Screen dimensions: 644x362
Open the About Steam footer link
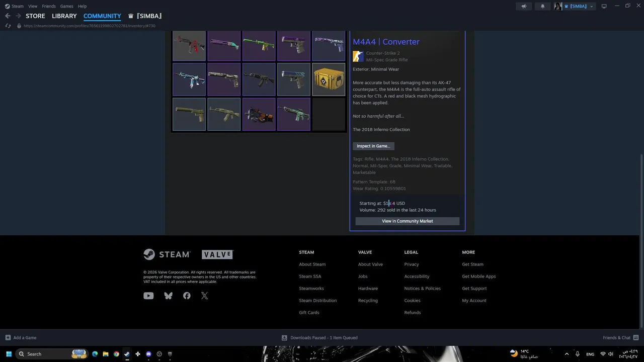point(312,264)
